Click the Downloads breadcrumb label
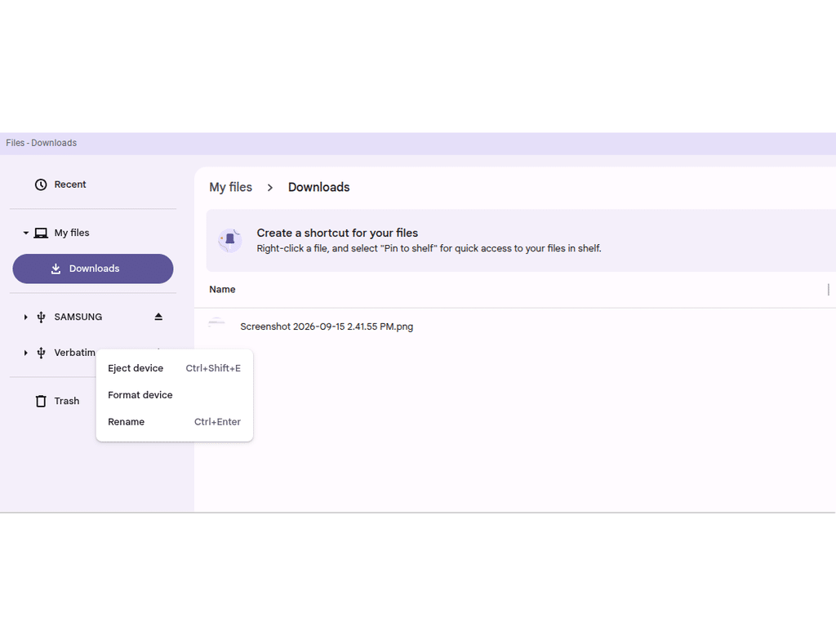836x644 pixels. click(x=319, y=187)
